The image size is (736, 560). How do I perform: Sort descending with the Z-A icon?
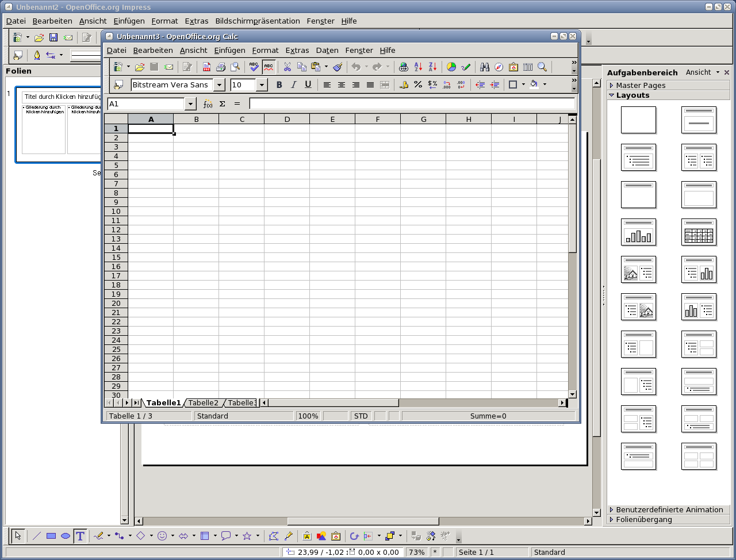(x=432, y=67)
